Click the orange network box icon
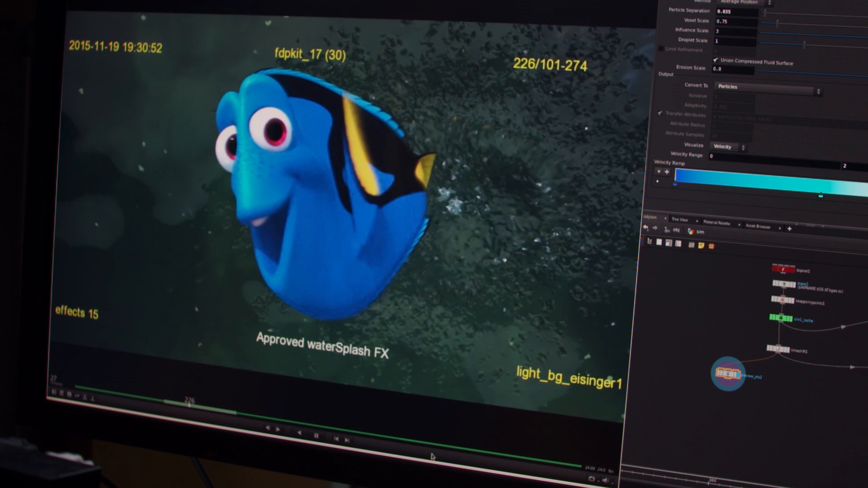Viewport: 868px width, 488px height. pos(711,246)
